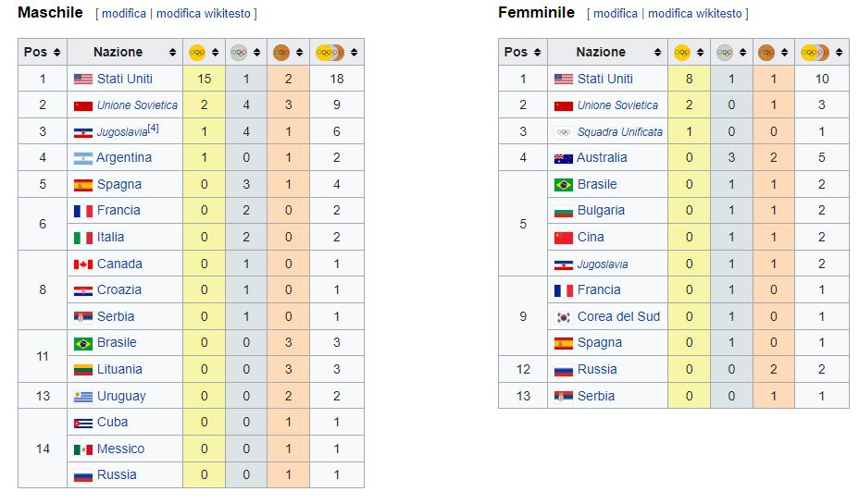The image size is (859, 504).
Task: Click the Uruguay flag icon
Action: pyautogui.click(x=82, y=397)
